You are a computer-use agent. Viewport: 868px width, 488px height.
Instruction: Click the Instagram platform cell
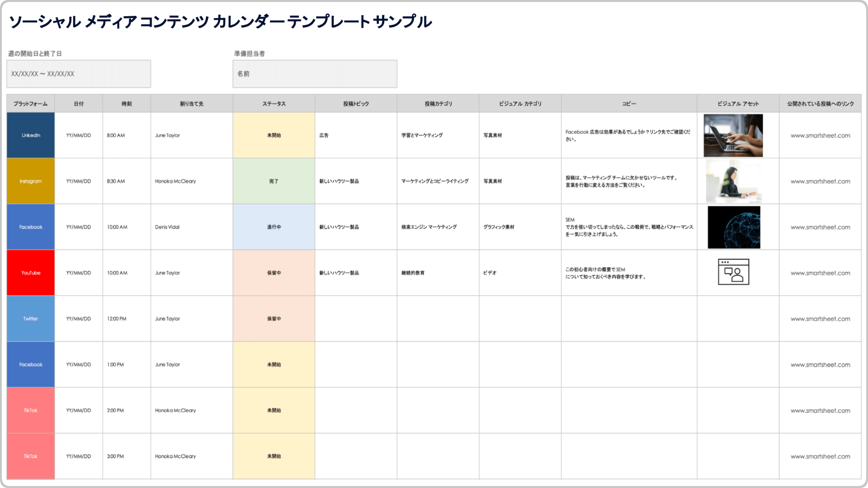pyautogui.click(x=31, y=181)
